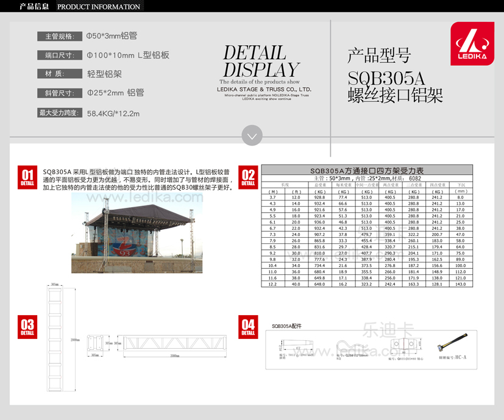Select the red 03 DETAIL badge

click(x=27, y=327)
